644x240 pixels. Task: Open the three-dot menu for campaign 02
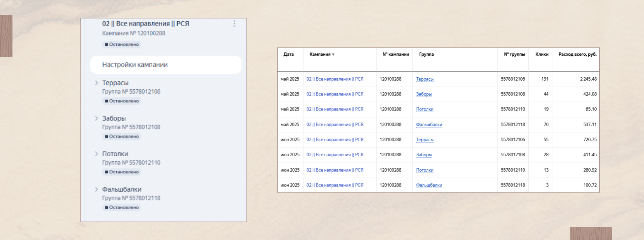pos(234,23)
